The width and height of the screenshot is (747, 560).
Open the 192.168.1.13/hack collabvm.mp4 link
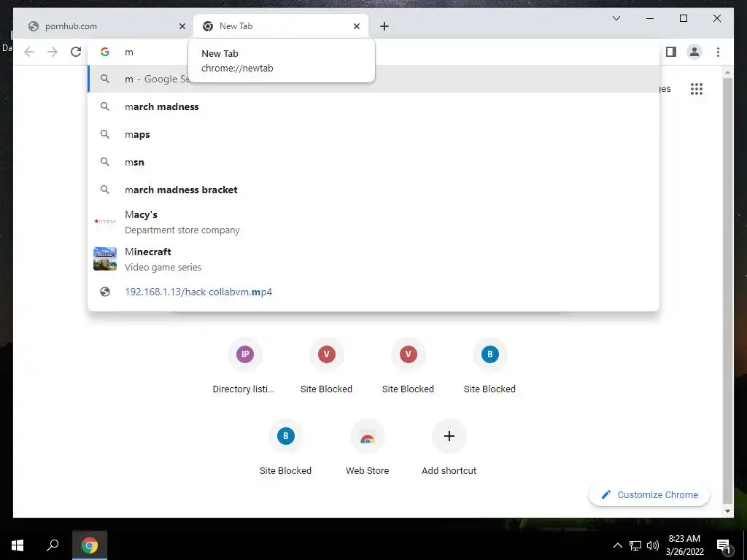click(373, 292)
